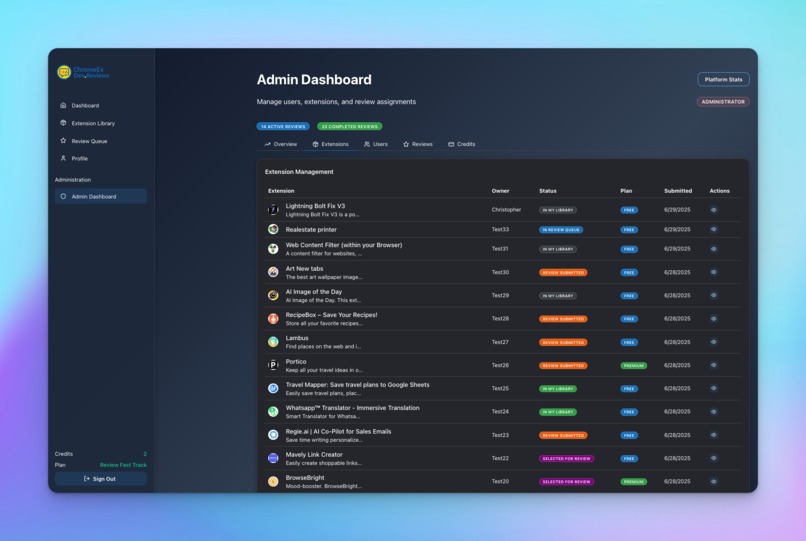Click the Premium plan badge for BrowseBright

633,482
